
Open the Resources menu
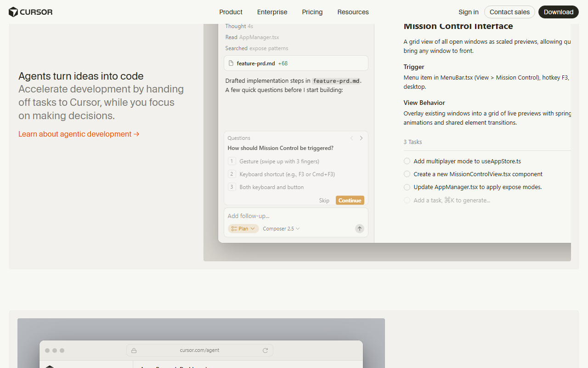353,12
